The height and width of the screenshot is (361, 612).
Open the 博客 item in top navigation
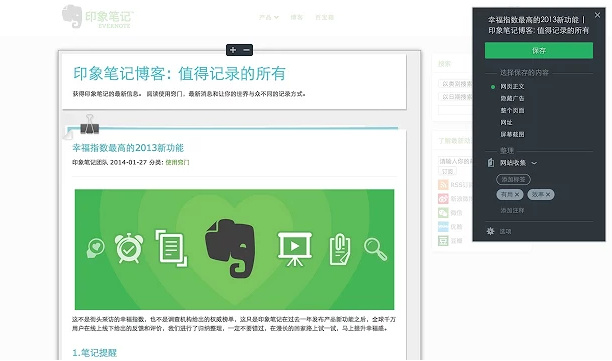297,17
